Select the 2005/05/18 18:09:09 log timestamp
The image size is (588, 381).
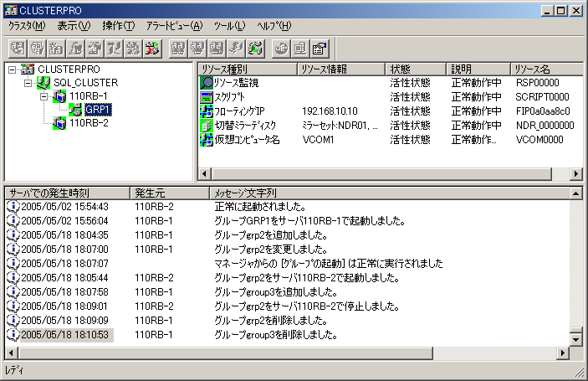[64, 320]
